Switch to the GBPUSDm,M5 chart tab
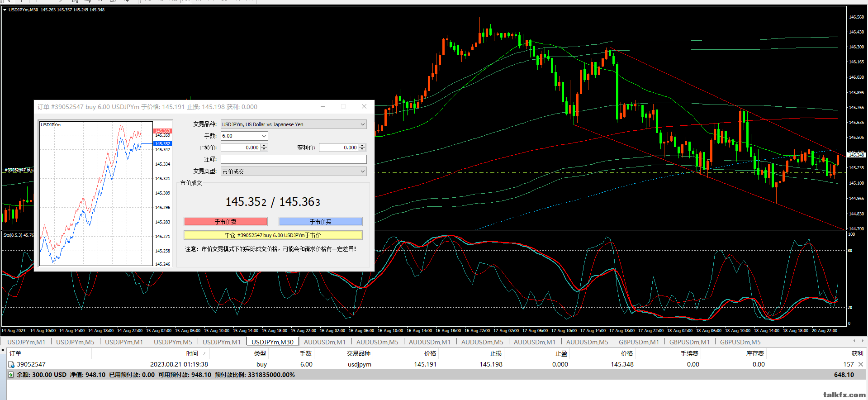This screenshot has height=400, width=868. [740, 342]
